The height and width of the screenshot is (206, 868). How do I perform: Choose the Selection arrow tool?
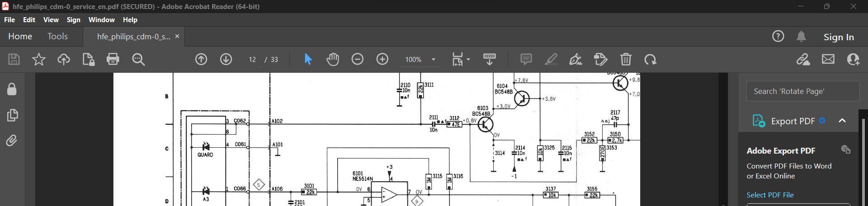(x=308, y=59)
